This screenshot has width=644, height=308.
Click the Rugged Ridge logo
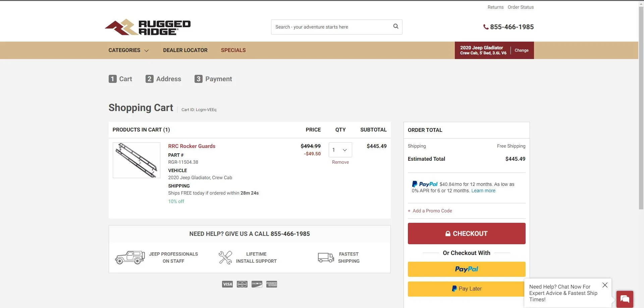pos(148,27)
